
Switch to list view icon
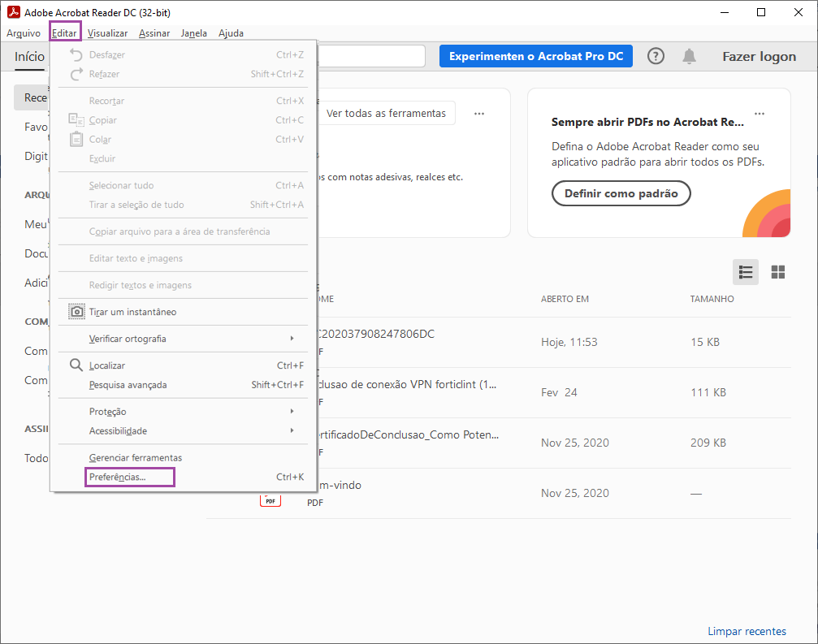pyautogui.click(x=746, y=272)
